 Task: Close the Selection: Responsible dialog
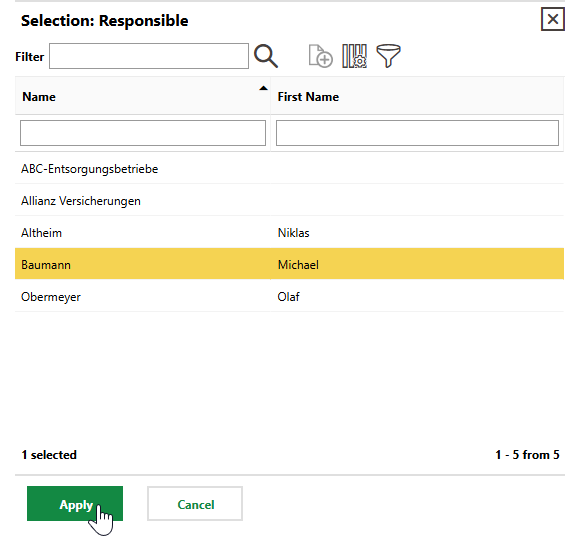point(553,19)
